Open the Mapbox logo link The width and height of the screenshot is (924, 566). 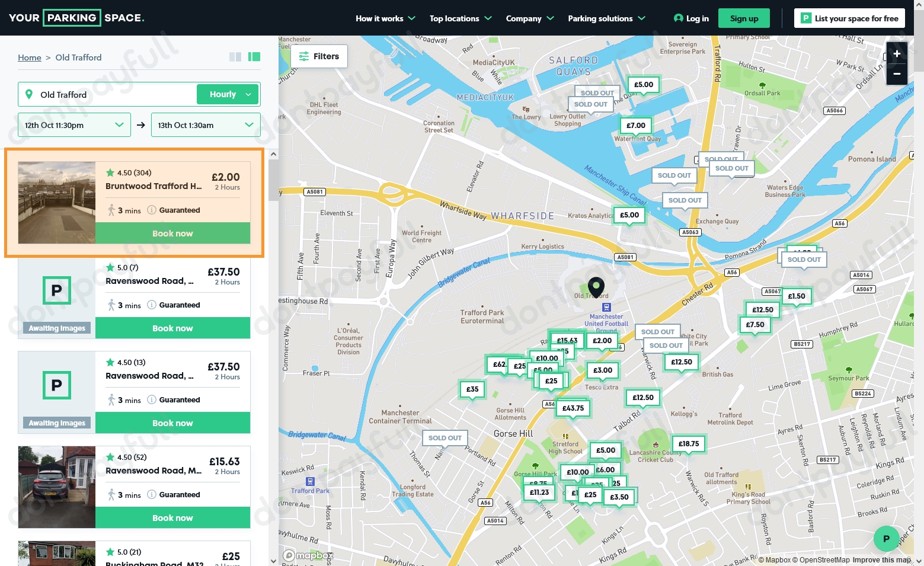coord(308,555)
